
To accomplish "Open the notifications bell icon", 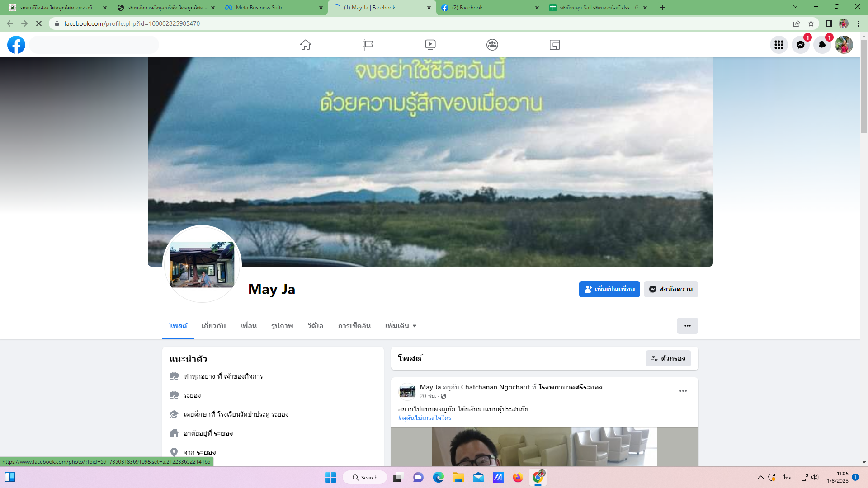I will 822,45.
